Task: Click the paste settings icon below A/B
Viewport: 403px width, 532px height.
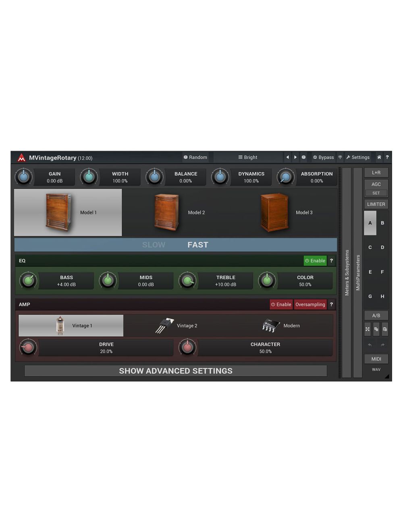Action: coord(385,329)
